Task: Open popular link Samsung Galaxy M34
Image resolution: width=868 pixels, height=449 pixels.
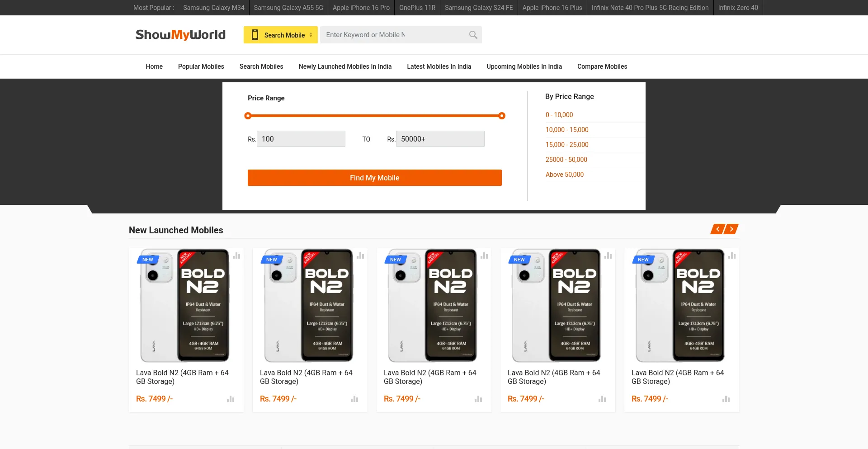Action: point(214,8)
